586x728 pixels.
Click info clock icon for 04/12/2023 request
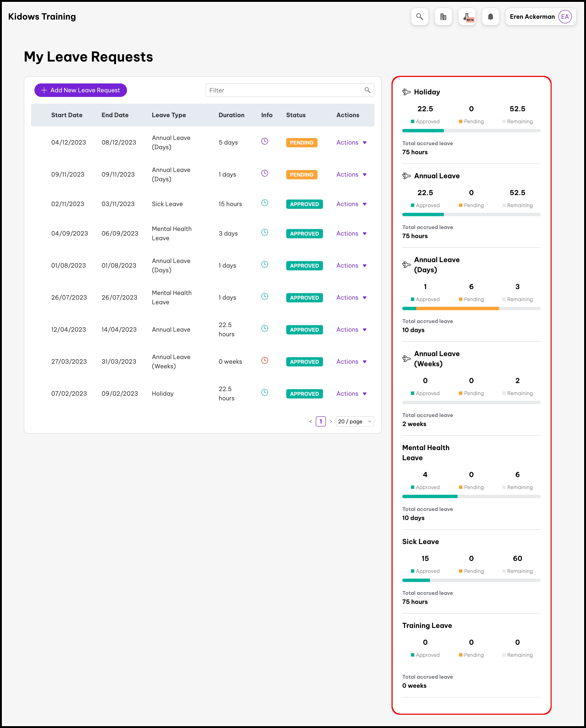[x=265, y=141]
